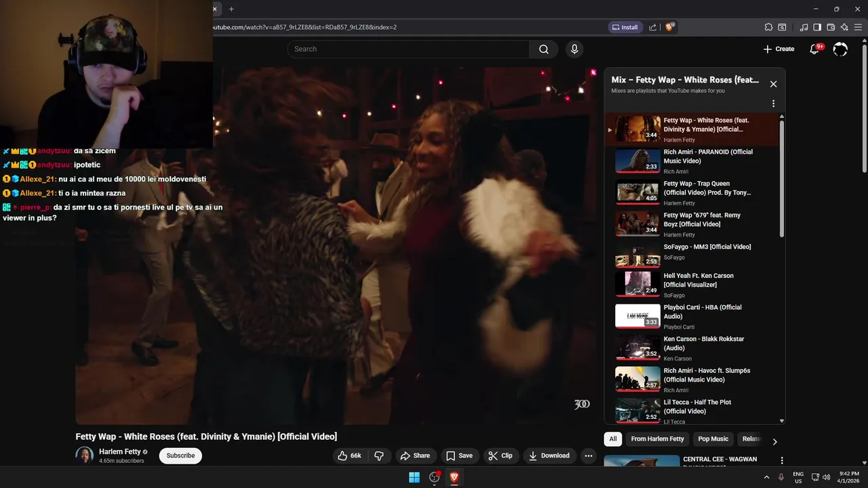Close the Mix playlist panel
Viewport: 868px width, 488px height.
[773, 84]
